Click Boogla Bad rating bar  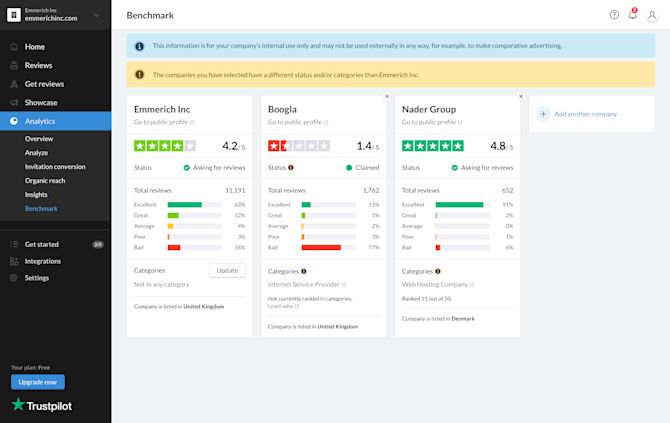click(329, 247)
